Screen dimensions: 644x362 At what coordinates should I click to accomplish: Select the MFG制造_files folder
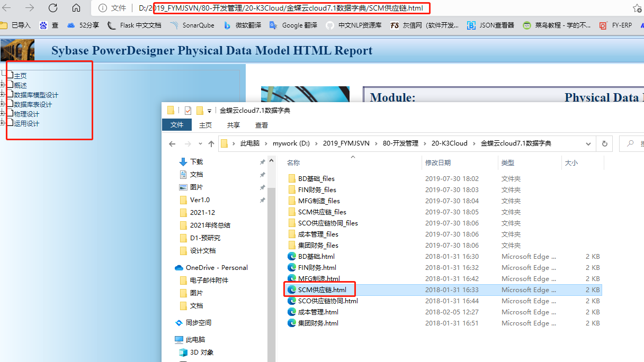pos(319,201)
